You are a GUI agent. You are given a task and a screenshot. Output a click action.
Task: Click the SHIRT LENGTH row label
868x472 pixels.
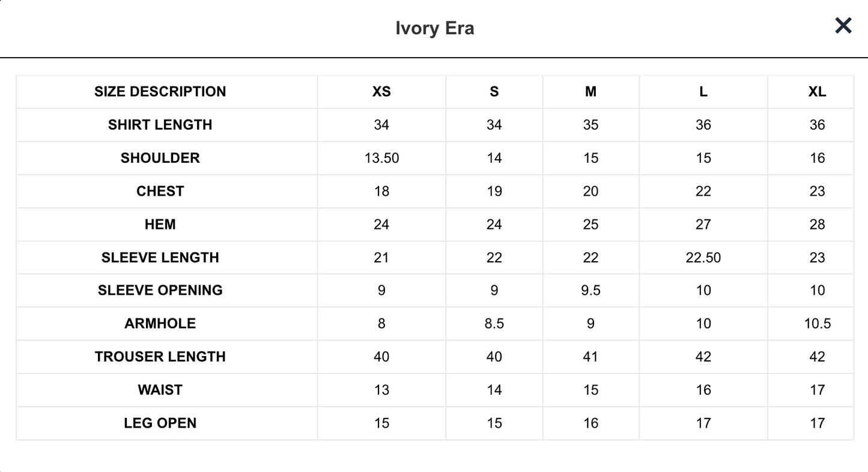tap(160, 125)
